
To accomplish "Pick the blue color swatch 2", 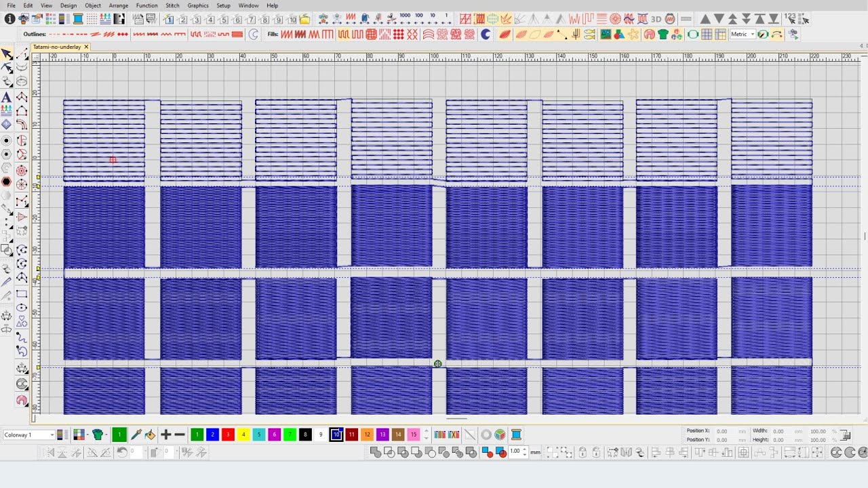I will [212, 434].
